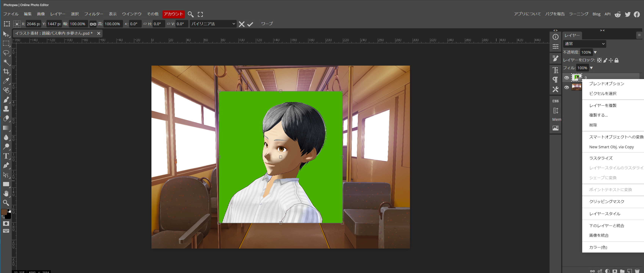Viewport: 644px width, 273px height.
Task: Toggle the width-height link constraint
Action: pyautogui.click(x=93, y=24)
